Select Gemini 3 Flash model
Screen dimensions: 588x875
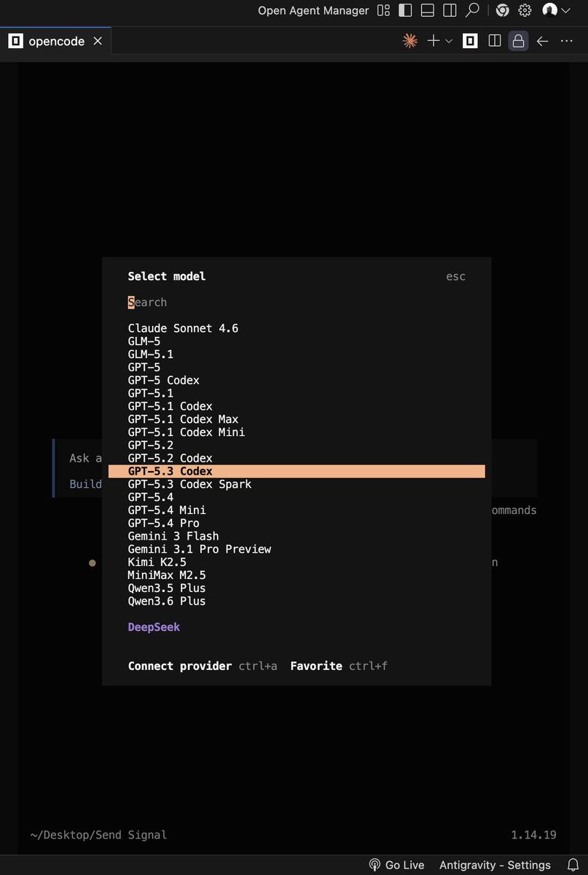(x=297, y=537)
